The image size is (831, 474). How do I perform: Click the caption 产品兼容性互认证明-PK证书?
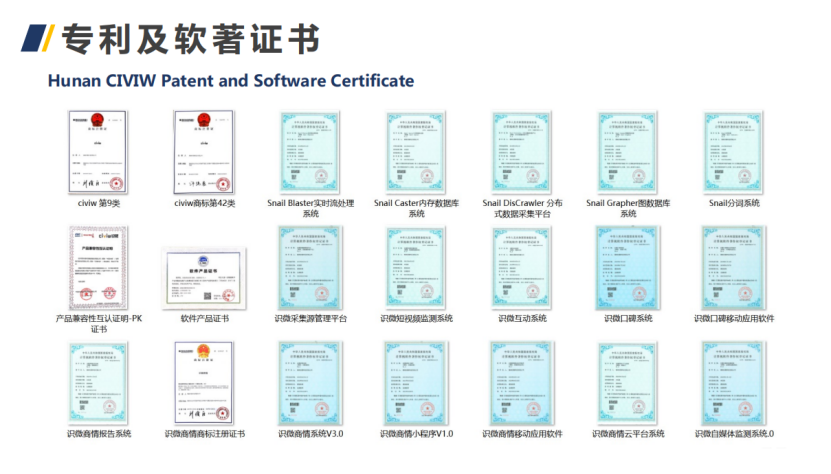99,323
